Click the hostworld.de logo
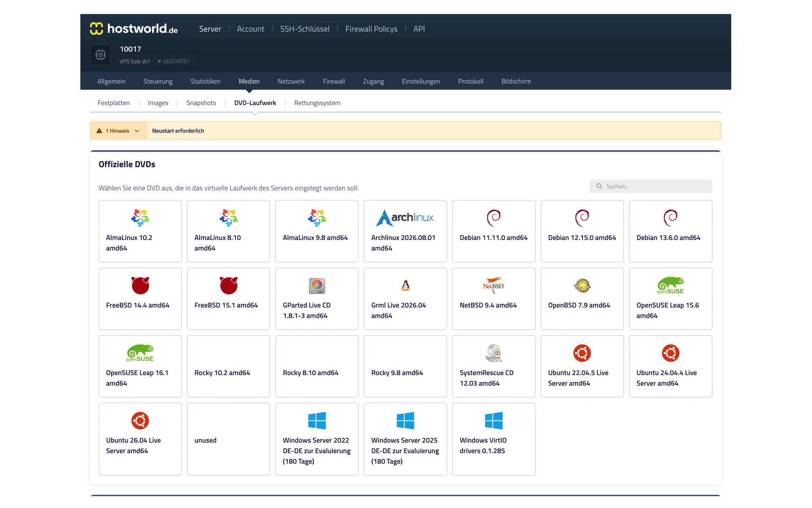Screen dimensions: 812x508 pos(134,28)
